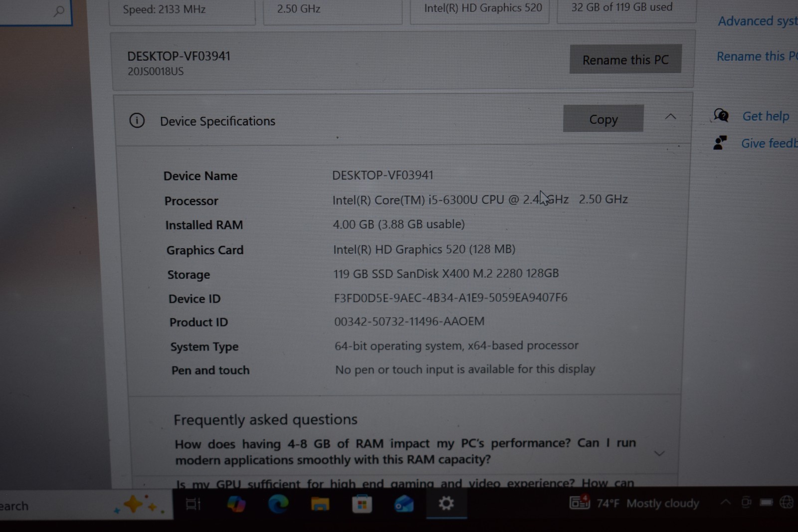Image resolution: width=798 pixels, height=532 pixels.
Task: Open the weather widget showing 74°F
Action: (634, 503)
